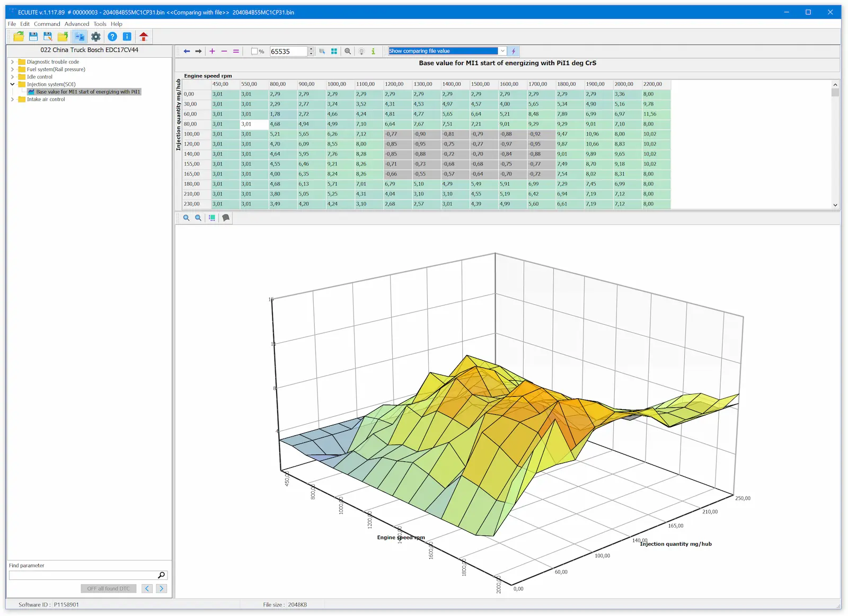
Task: Open the Command menu
Action: tap(47, 24)
